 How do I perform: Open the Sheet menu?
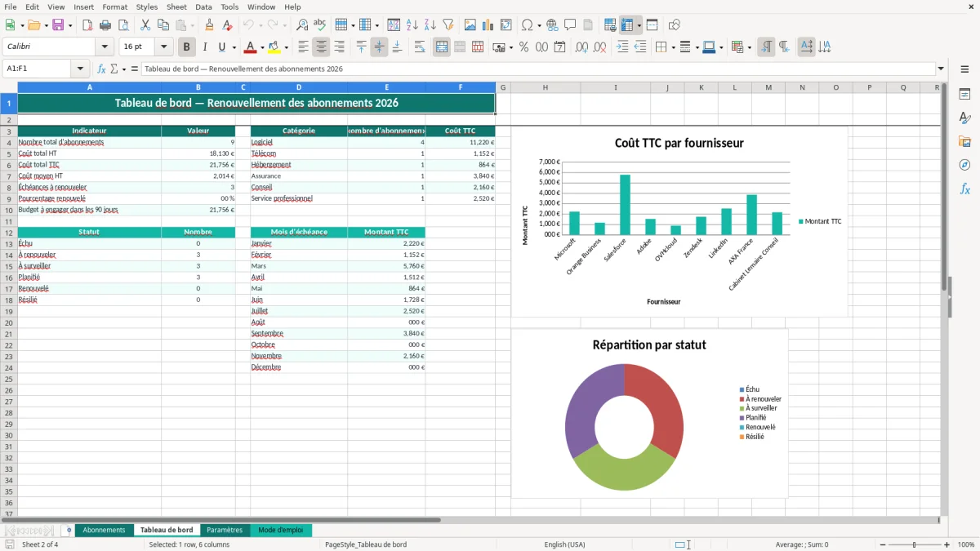pyautogui.click(x=176, y=7)
